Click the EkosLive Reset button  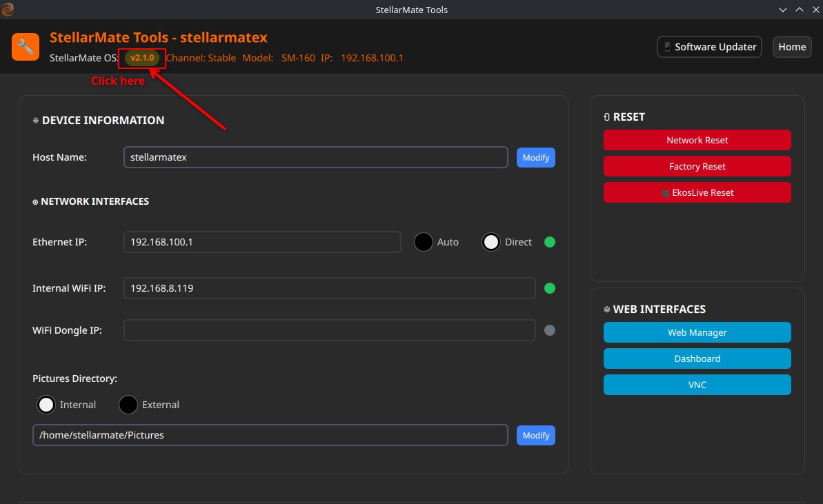tap(697, 192)
